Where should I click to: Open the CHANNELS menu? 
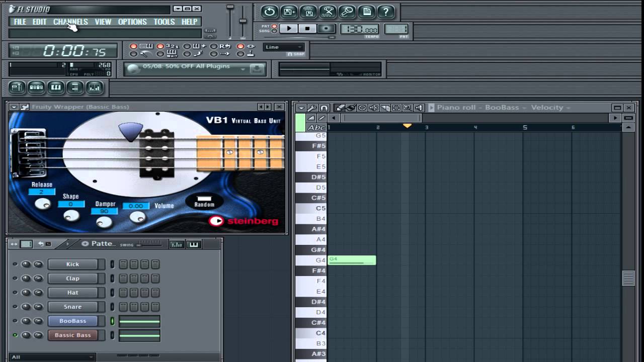tap(70, 22)
